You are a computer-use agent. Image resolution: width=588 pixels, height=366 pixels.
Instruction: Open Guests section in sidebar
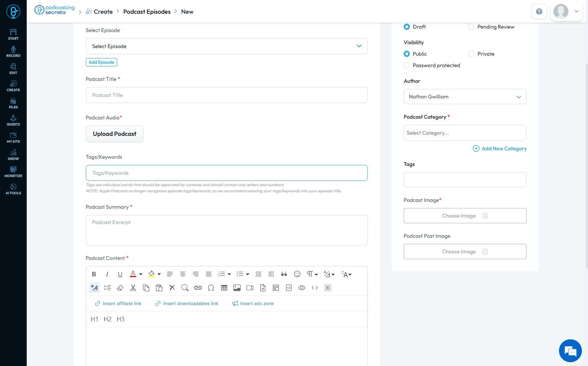(13, 120)
